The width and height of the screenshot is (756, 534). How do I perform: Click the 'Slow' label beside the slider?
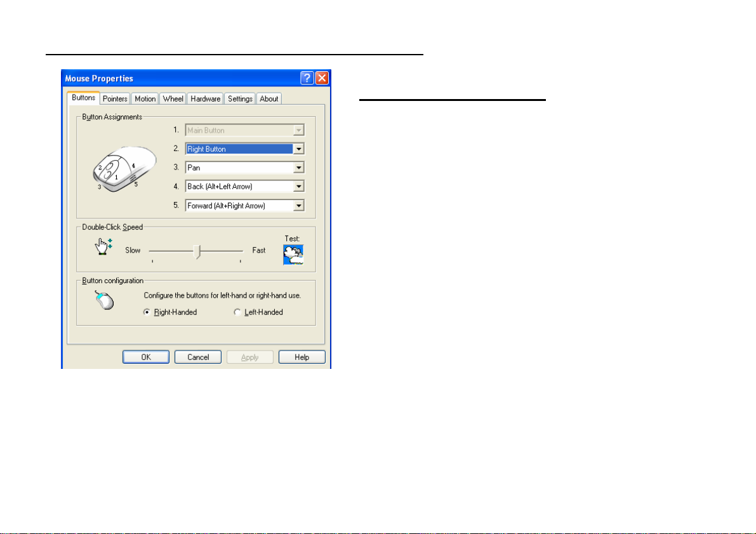pos(133,250)
